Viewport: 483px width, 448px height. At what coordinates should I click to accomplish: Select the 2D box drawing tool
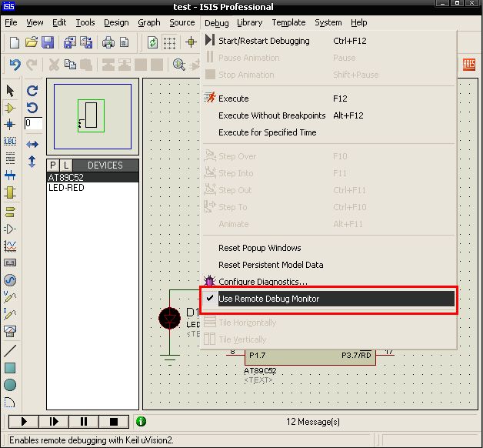(10, 368)
